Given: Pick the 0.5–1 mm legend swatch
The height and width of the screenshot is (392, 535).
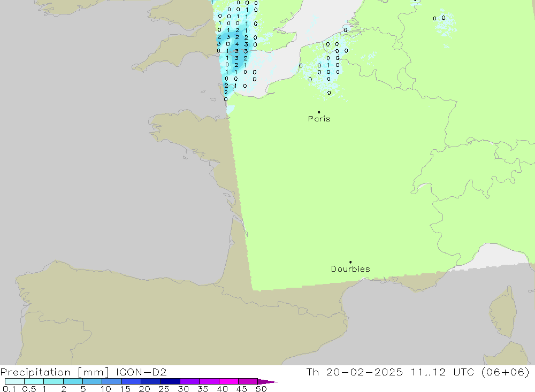Looking at the screenshot, I should [34, 381].
